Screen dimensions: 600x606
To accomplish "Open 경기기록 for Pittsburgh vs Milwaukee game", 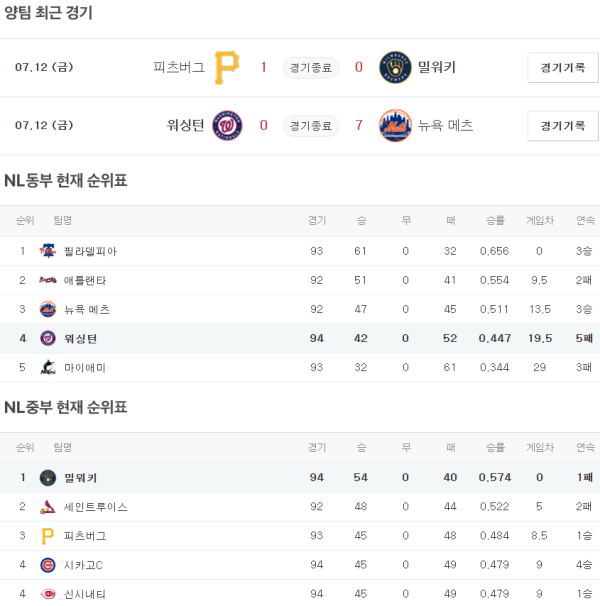I will pyautogui.click(x=562, y=68).
